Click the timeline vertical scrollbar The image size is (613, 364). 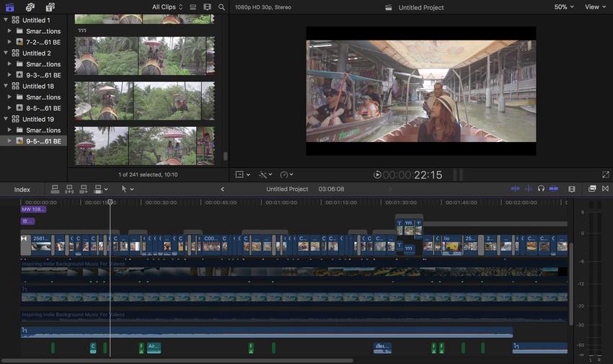[571, 284]
